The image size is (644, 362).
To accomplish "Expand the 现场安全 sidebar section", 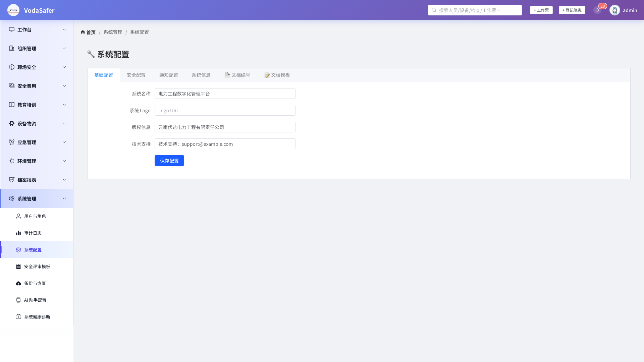I will point(37,67).
